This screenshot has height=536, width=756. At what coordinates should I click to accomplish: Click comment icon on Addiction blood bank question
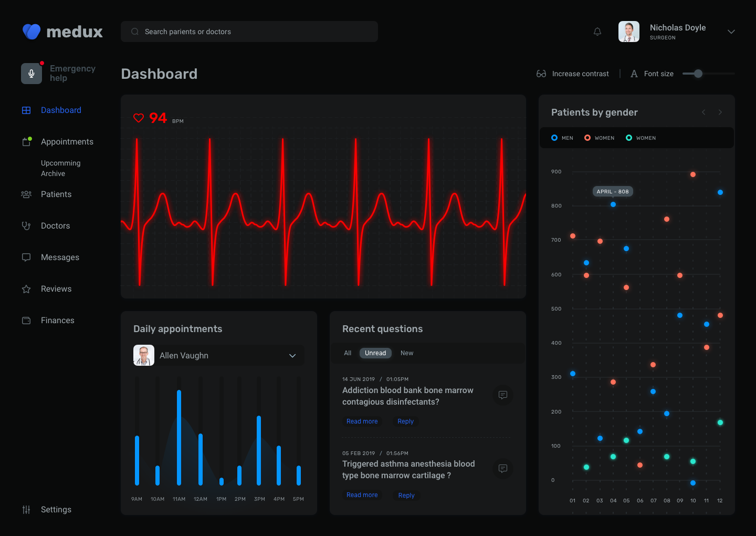point(503,395)
